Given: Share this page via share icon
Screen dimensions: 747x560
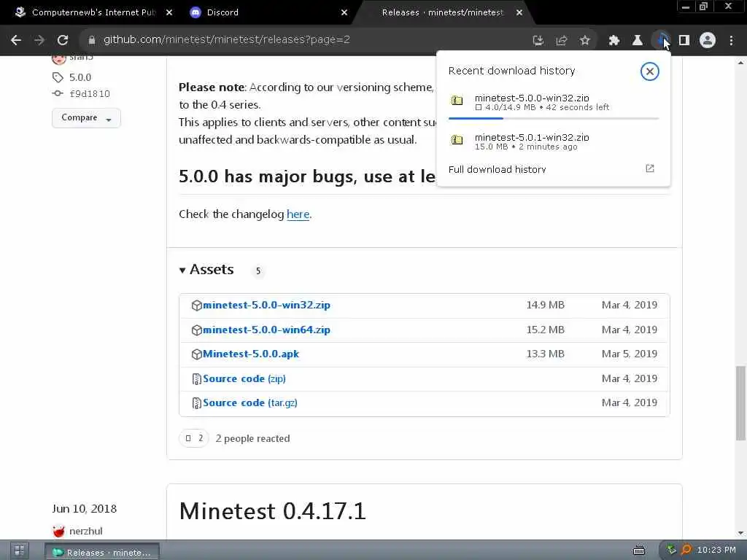Looking at the screenshot, I should [561, 41].
